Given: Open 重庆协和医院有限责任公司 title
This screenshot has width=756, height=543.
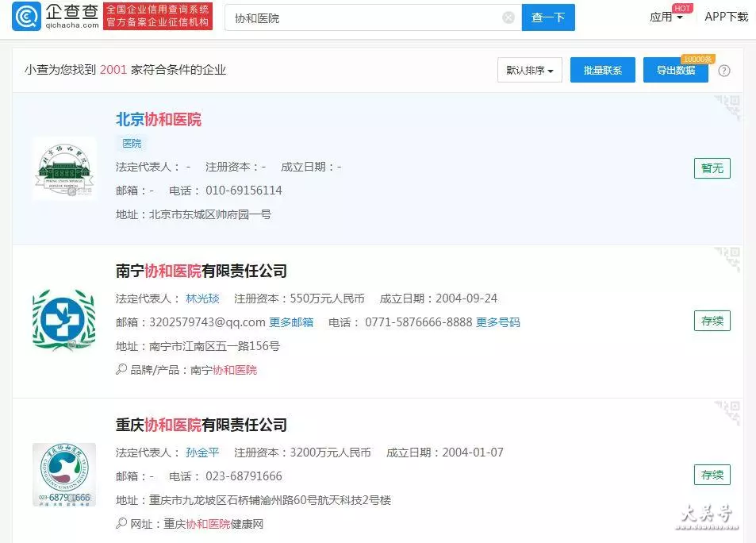Looking at the screenshot, I should (x=201, y=426).
